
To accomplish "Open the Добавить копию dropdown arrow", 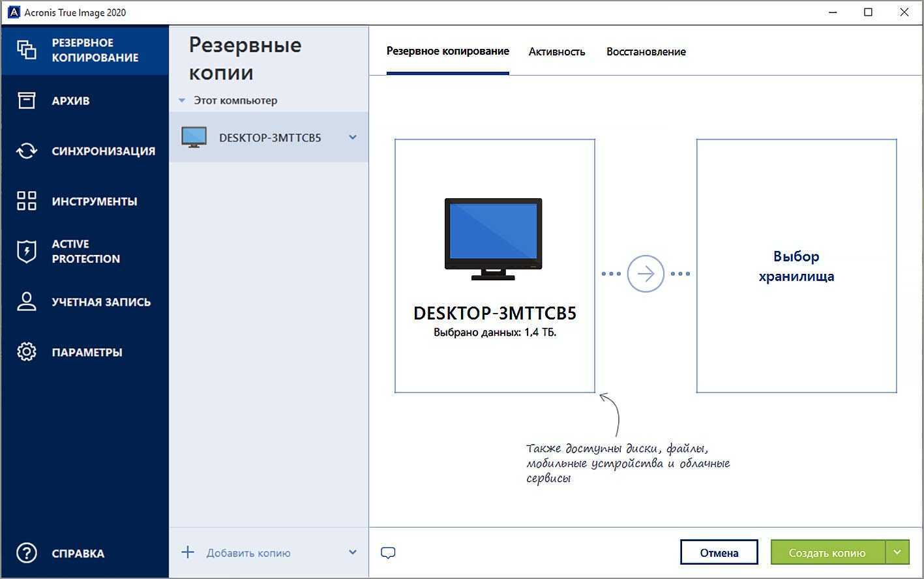I will pos(353,552).
